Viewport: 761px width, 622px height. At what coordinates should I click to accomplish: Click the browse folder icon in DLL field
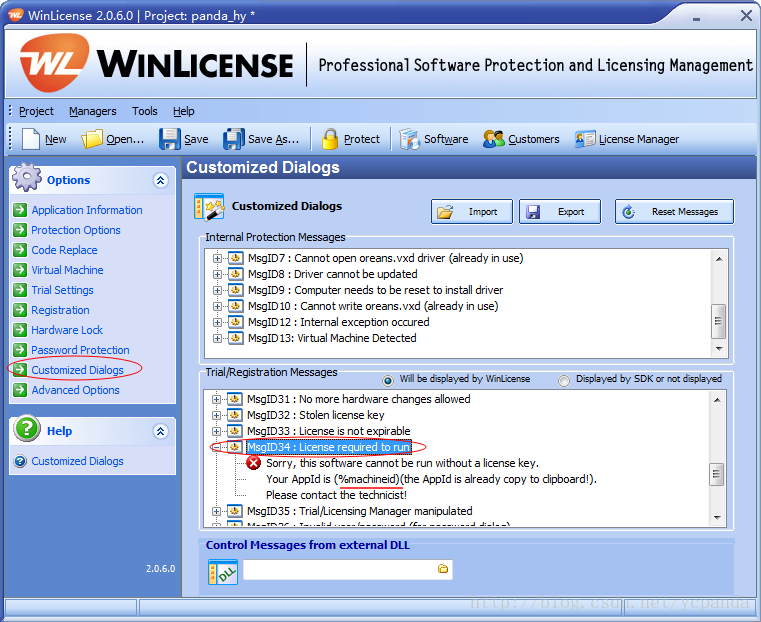click(443, 569)
